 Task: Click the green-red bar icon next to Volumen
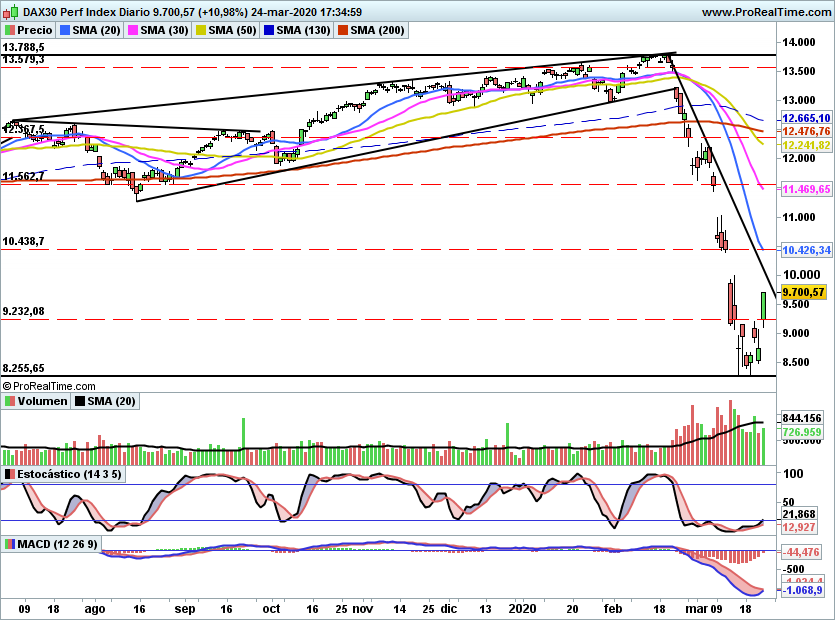coord(8,401)
